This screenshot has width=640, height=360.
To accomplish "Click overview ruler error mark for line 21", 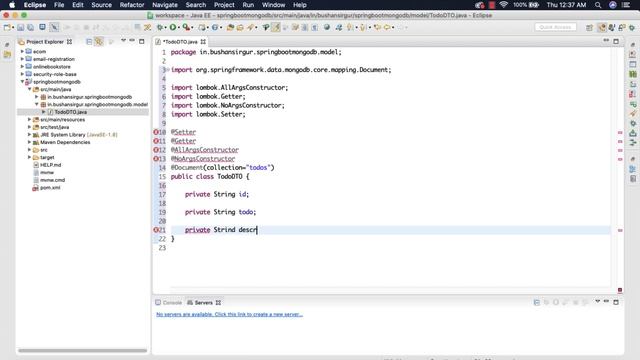I will pos(620,230).
